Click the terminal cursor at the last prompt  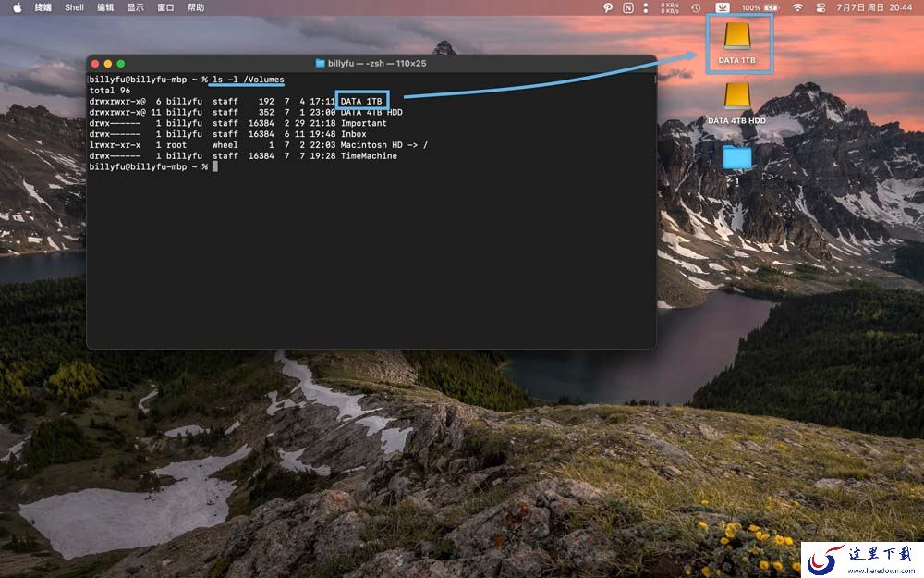215,166
